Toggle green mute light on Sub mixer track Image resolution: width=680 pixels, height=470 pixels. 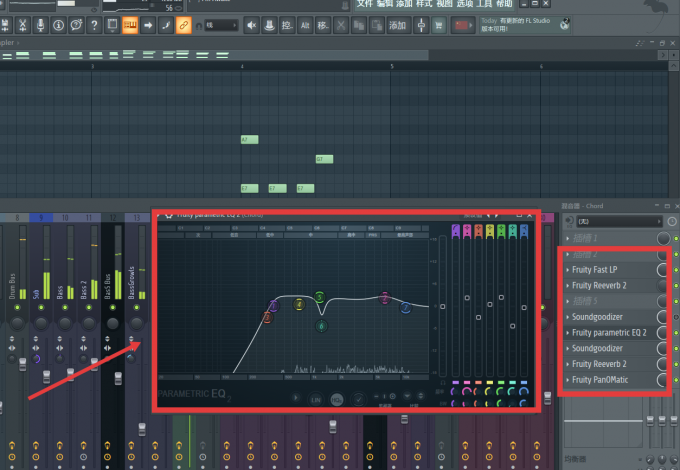click(41, 307)
